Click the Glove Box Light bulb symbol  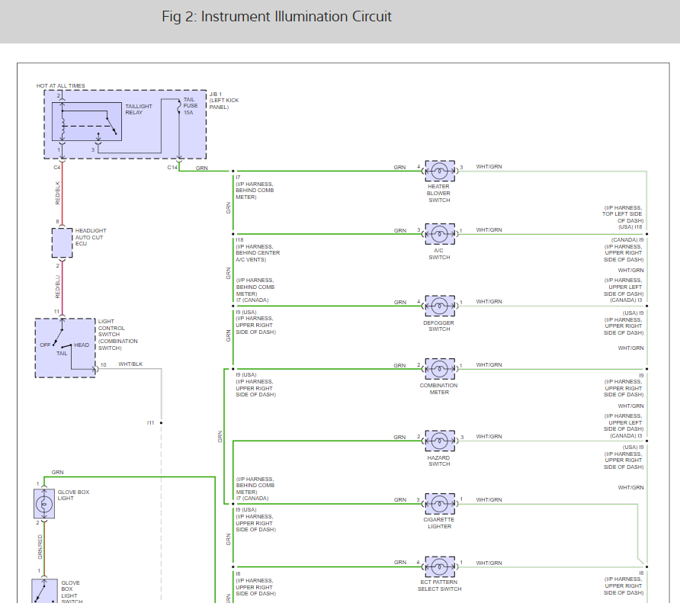click(x=44, y=503)
